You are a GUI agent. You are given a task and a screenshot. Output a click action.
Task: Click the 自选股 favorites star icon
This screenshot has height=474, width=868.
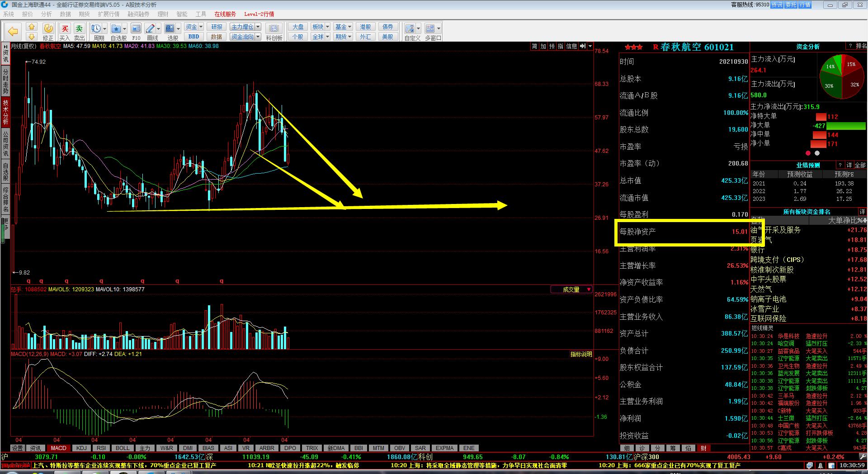point(116,29)
